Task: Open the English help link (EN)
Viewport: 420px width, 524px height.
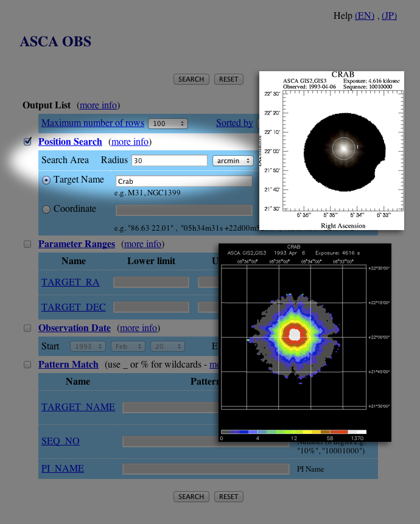Action: coord(365,16)
